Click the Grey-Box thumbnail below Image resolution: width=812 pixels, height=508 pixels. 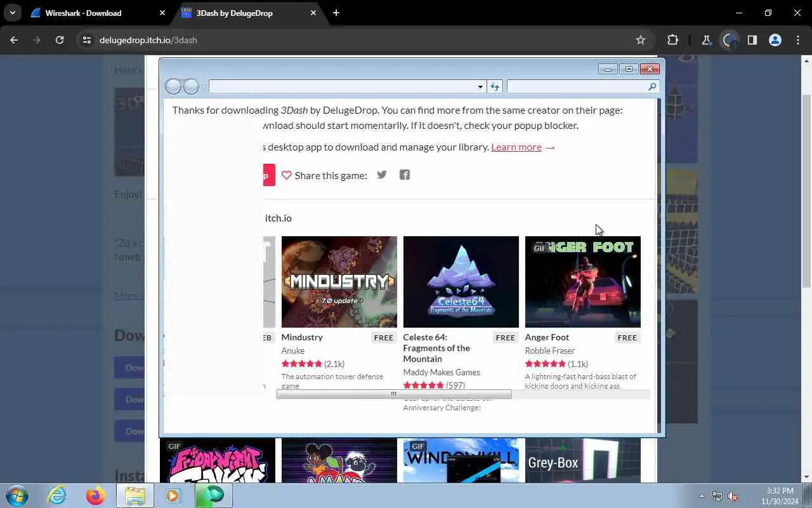pos(583,460)
